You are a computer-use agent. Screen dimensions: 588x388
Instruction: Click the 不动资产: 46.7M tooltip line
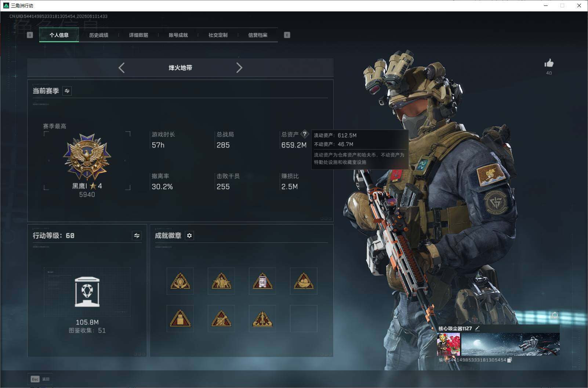[334, 144]
